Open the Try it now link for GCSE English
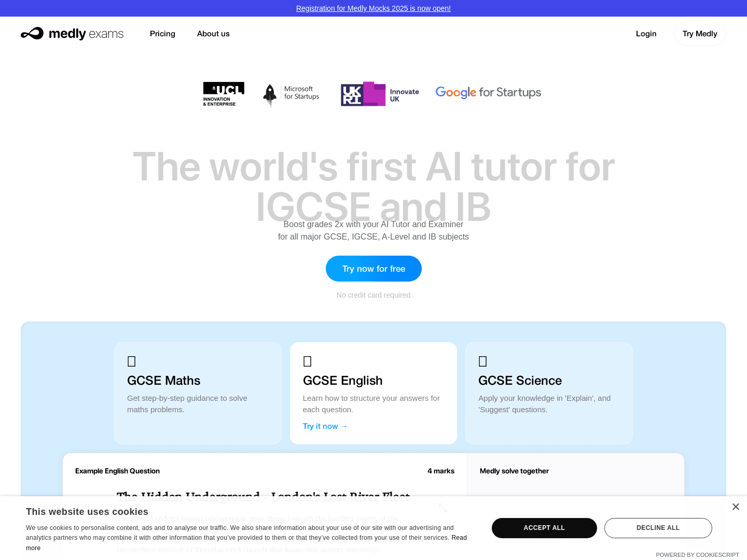This screenshot has height=560, width=747. pos(325,426)
